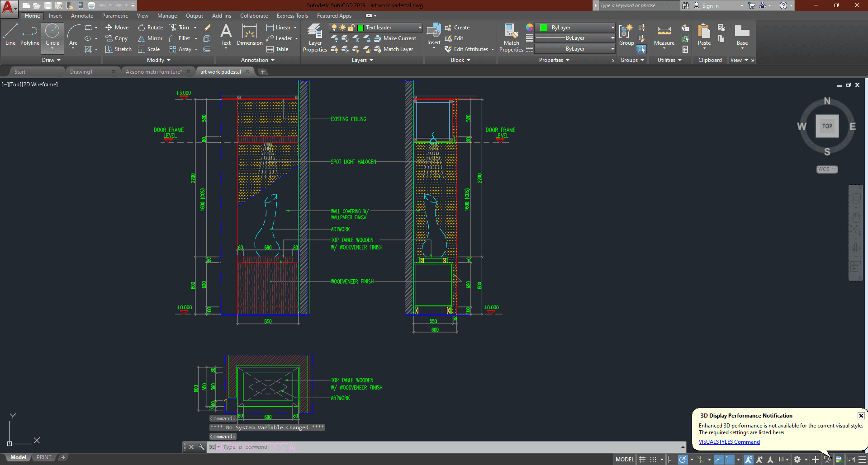
Task: Click the Mirror tool in Modify
Action: click(150, 38)
